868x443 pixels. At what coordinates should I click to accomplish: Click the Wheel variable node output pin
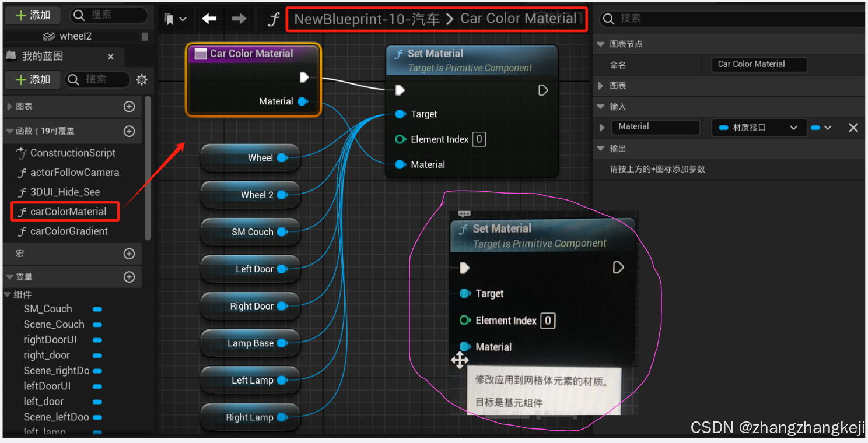tap(282, 158)
